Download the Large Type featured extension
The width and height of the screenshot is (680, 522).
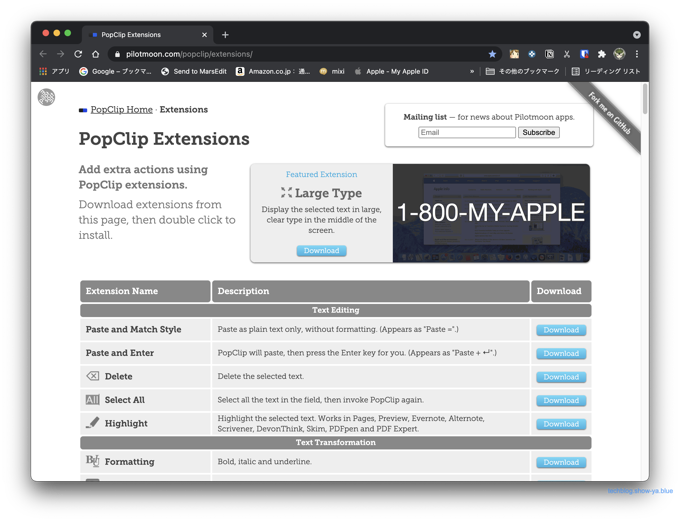[x=321, y=251]
